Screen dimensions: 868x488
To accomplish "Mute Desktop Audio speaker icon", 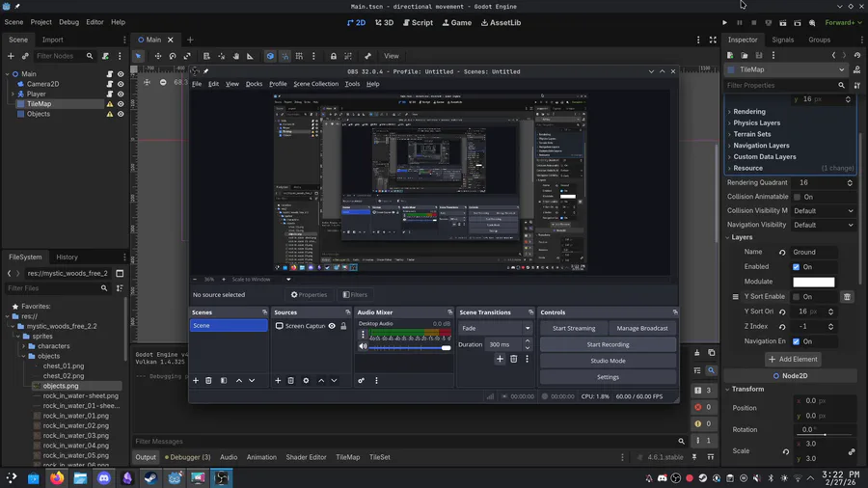I will pyautogui.click(x=364, y=346).
